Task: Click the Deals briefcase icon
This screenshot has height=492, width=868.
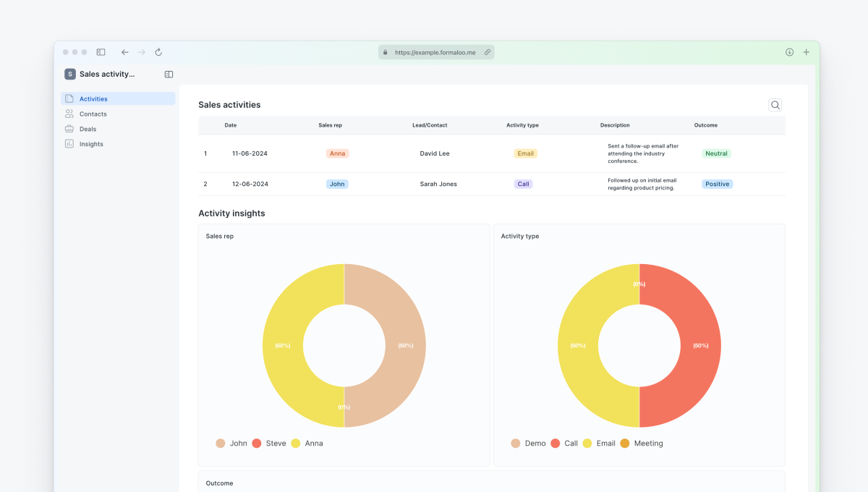Action: [69, 129]
